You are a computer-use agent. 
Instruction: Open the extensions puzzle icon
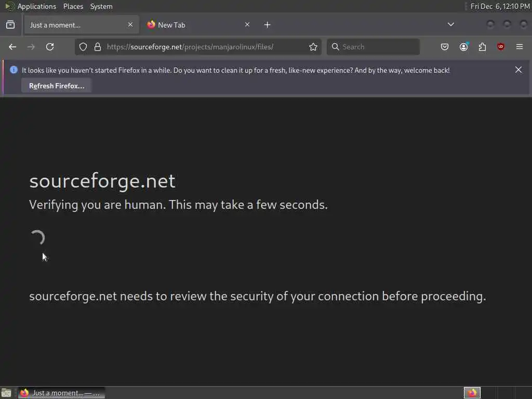482,47
